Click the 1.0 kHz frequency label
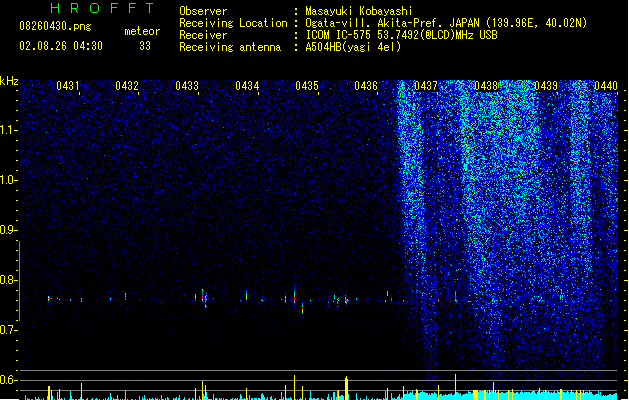 point(7,180)
